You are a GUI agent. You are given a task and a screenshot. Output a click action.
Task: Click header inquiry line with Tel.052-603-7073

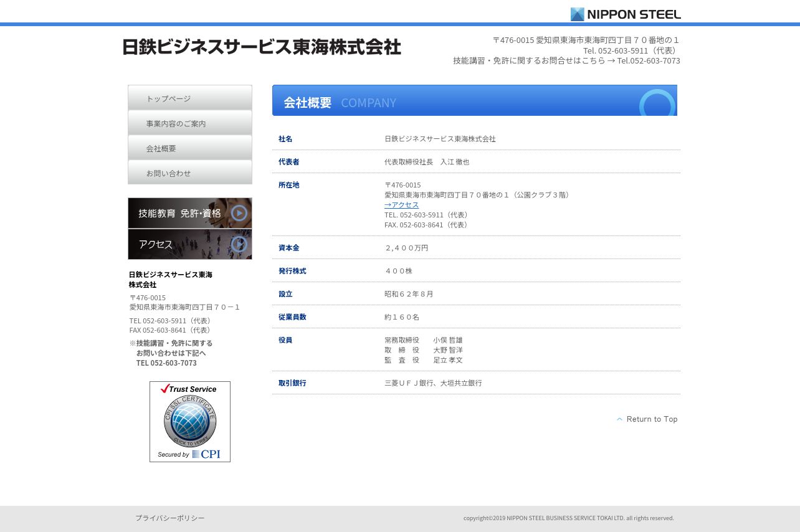click(x=566, y=60)
